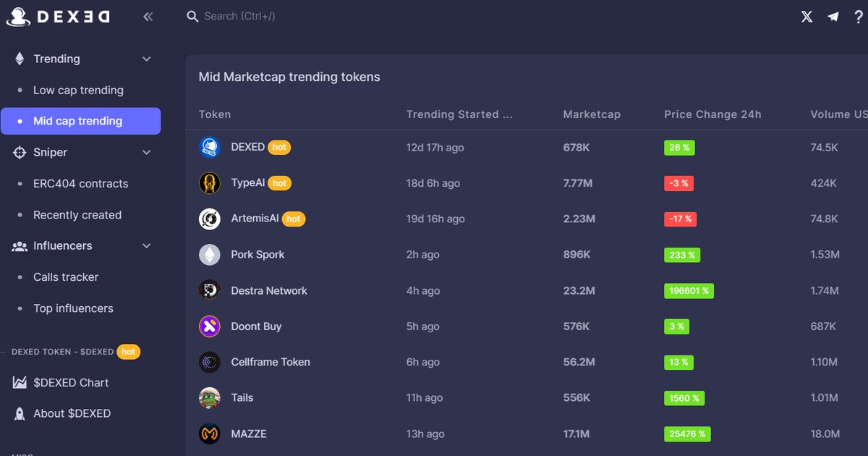Click the About $DEXED rocket icon
Screen dimensions: 868x456
pos(20,414)
